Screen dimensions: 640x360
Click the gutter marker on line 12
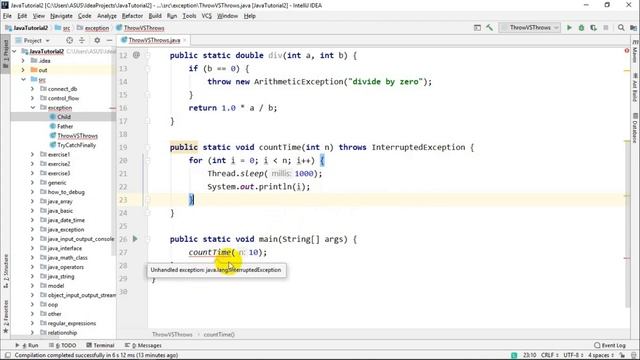tap(136, 55)
